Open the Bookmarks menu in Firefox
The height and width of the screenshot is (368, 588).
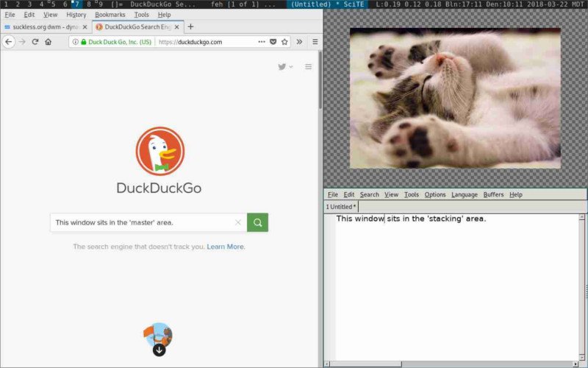point(110,14)
